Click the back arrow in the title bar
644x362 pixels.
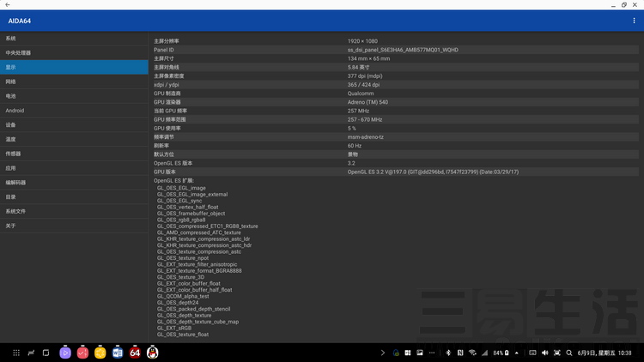point(8,5)
